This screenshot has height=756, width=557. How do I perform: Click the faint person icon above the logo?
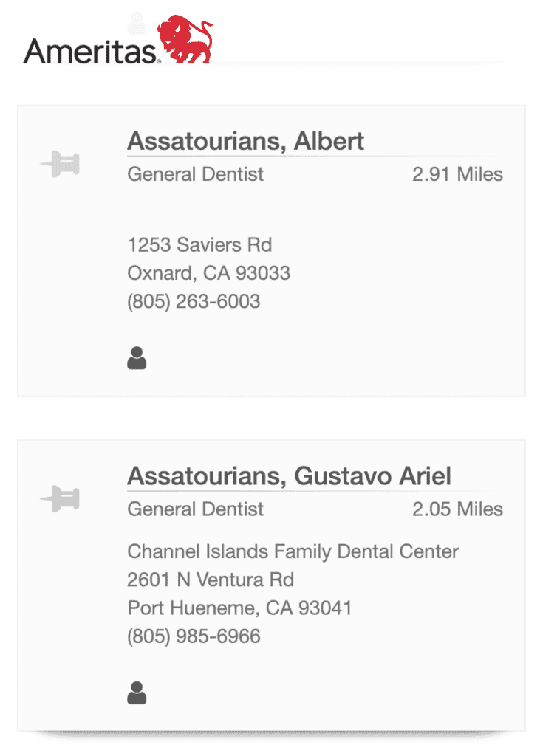(x=137, y=23)
